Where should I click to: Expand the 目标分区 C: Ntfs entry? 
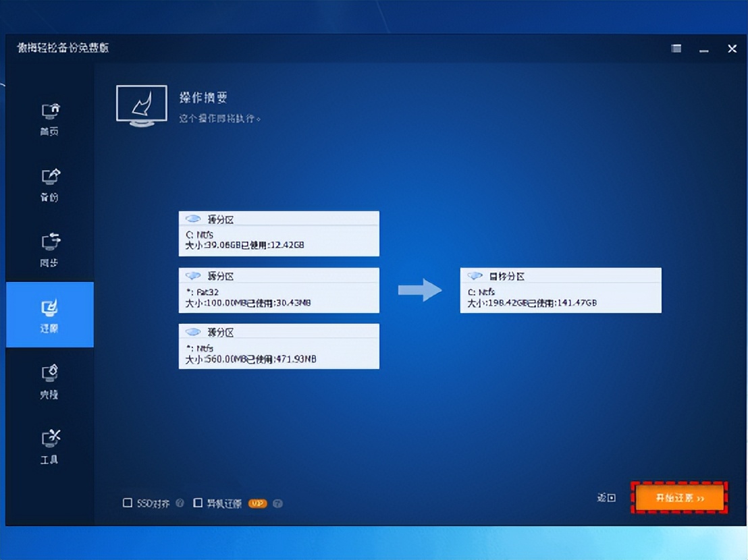point(560,290)
